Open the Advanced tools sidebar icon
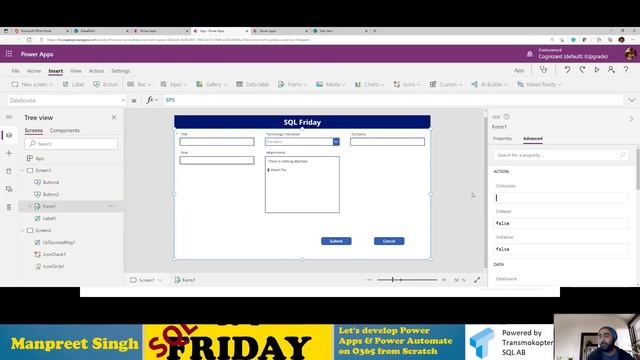 [x=9, y=207]
